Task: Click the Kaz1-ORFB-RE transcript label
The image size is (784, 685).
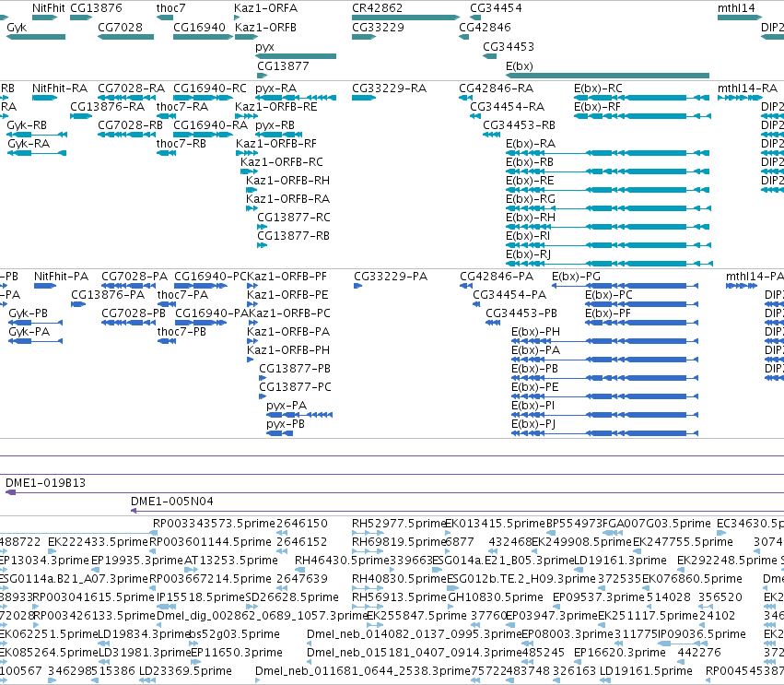Action: [276, 107]
